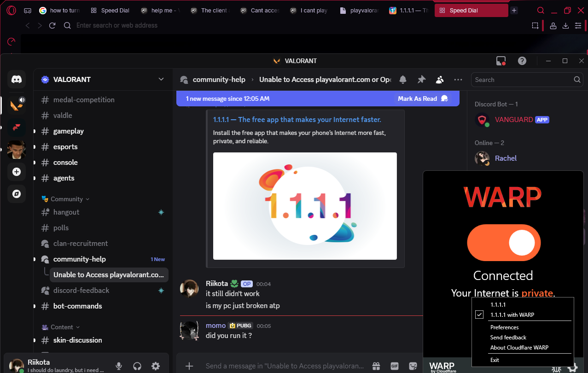Click the Opera new tab plus
588x373 pixels.
514,10
